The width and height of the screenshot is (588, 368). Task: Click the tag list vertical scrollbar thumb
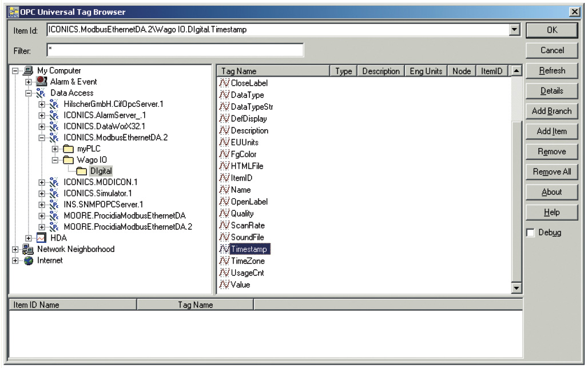click(517, 202)
